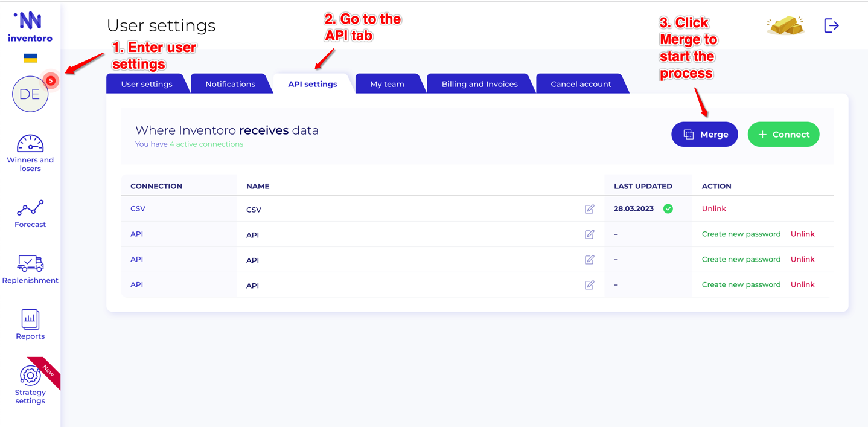Click the Inventoro logo
868x427 pixels.
click(30, 27)
